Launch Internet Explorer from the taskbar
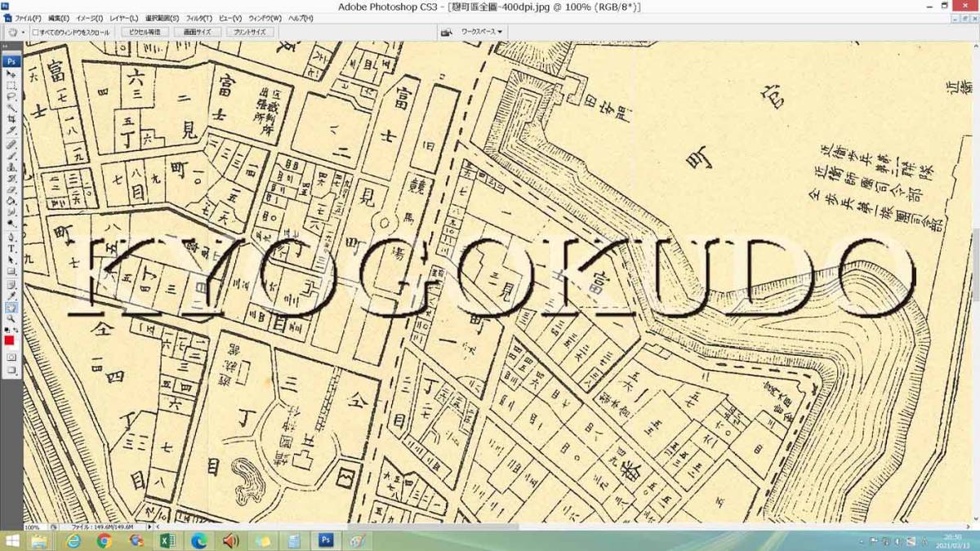The image size is (980, 551). coord(74,541)
